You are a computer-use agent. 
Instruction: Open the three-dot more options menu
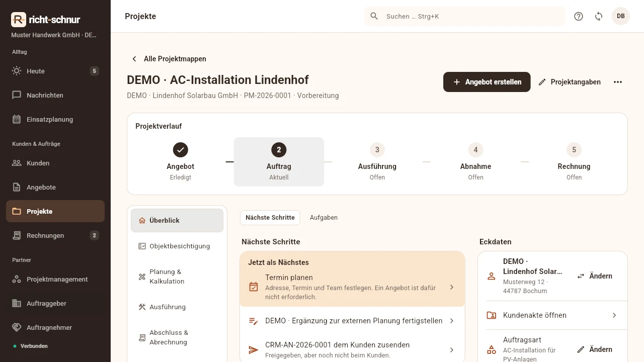coord(618,82)
